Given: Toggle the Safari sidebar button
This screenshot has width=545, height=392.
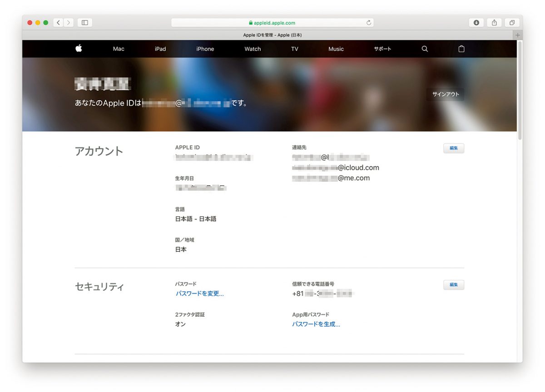Looking at the screenshot, I should tap(85, 23).
